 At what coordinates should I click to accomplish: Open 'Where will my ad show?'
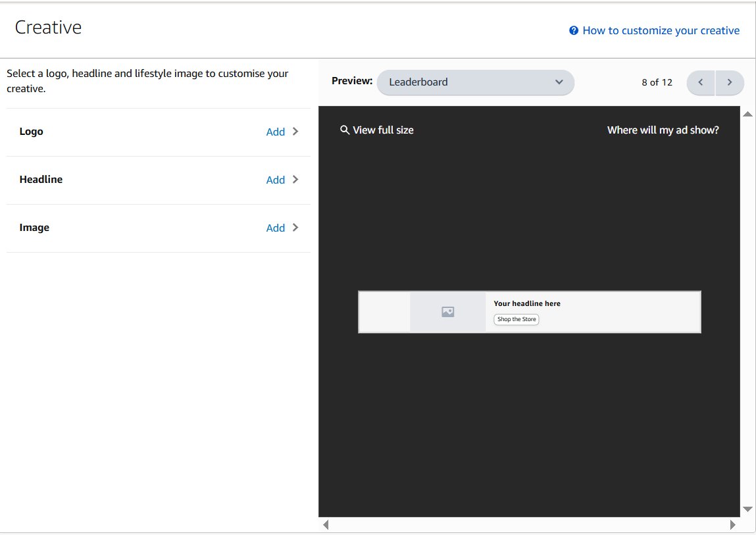coord(663,130)
